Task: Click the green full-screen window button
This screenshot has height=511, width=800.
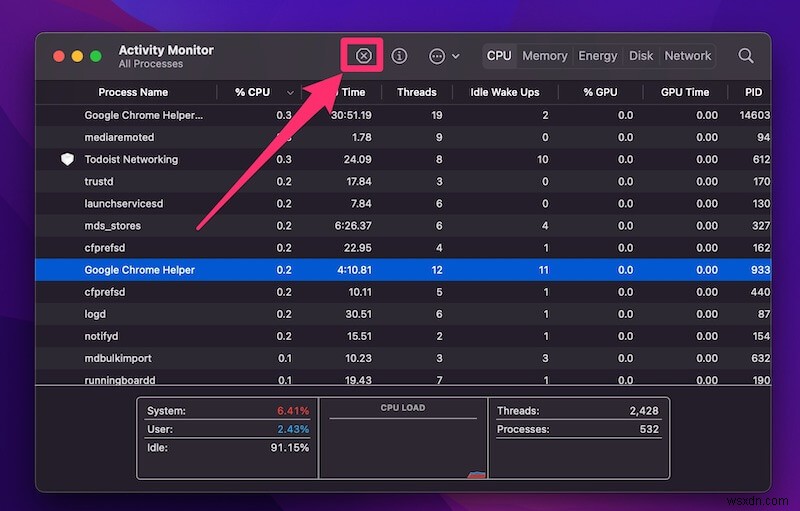Action: tap(96, 56)
